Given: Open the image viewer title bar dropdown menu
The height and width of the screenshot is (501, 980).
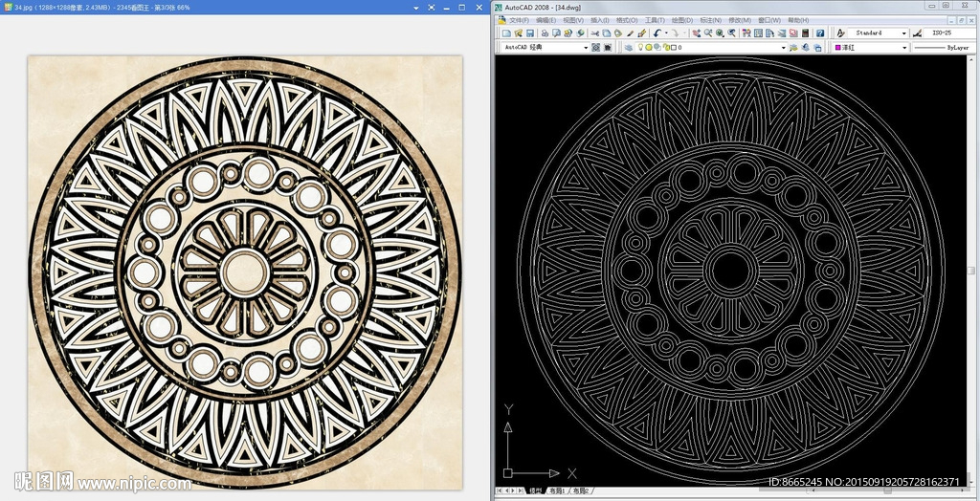Looking at the screenshot, I should pos(416,7).
